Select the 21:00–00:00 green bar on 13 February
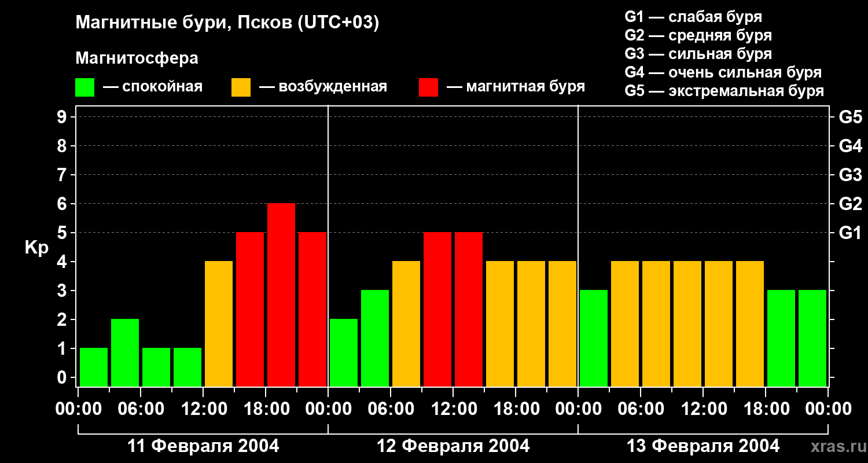 [x=812, y=338]
